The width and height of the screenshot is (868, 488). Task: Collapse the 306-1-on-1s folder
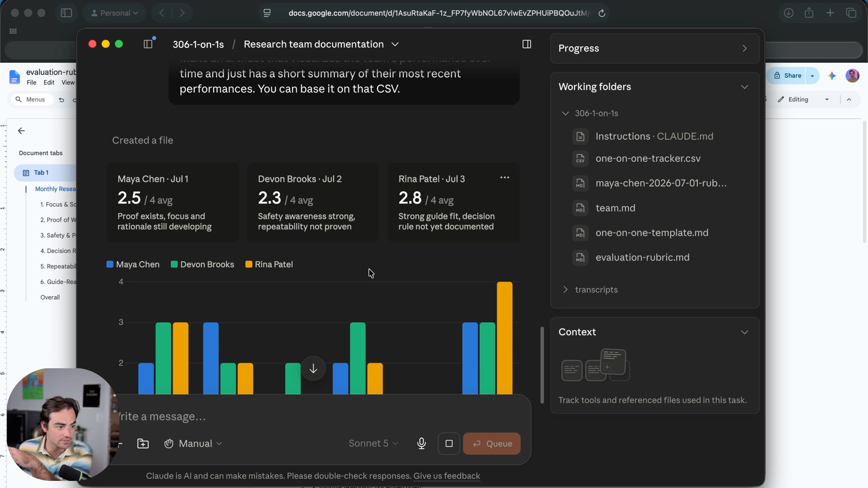(x=565, y=113)
